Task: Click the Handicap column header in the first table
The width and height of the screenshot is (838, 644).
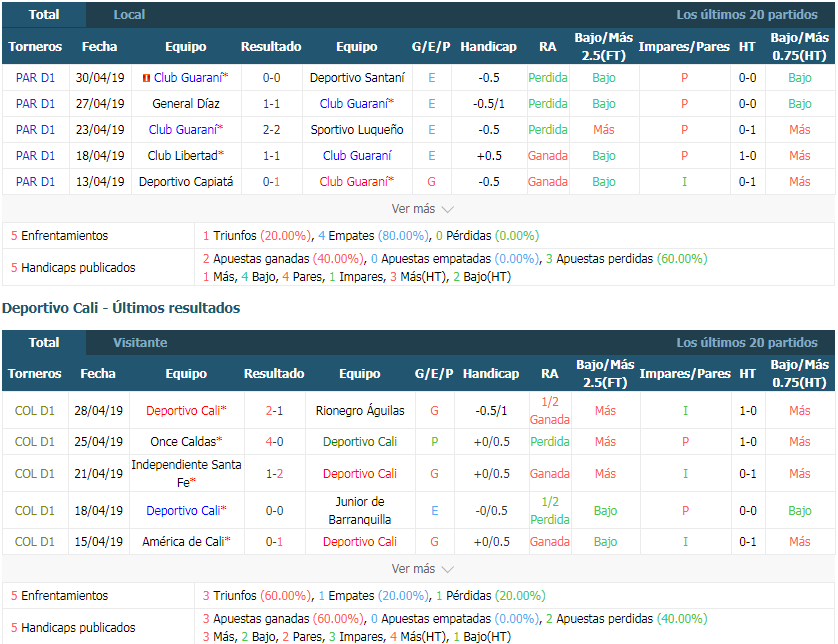Action: tap(488, 47)
